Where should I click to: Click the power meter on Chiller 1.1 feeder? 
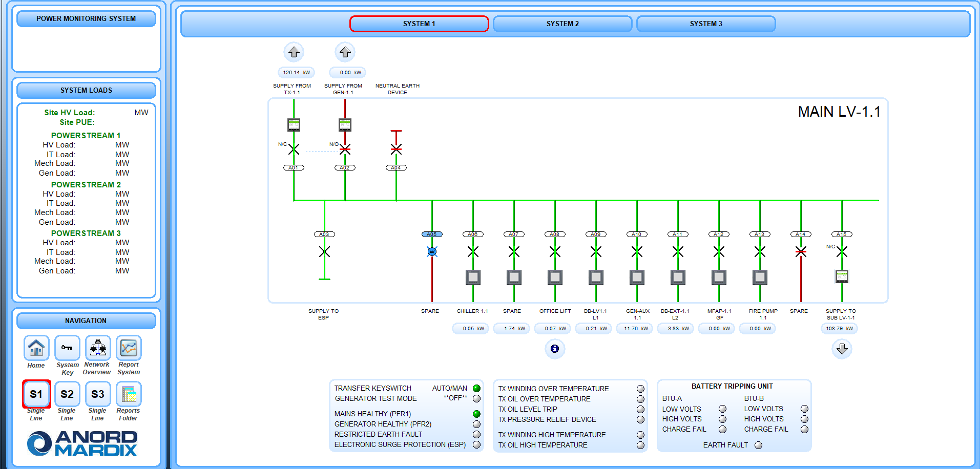click(x=473, y=278)
